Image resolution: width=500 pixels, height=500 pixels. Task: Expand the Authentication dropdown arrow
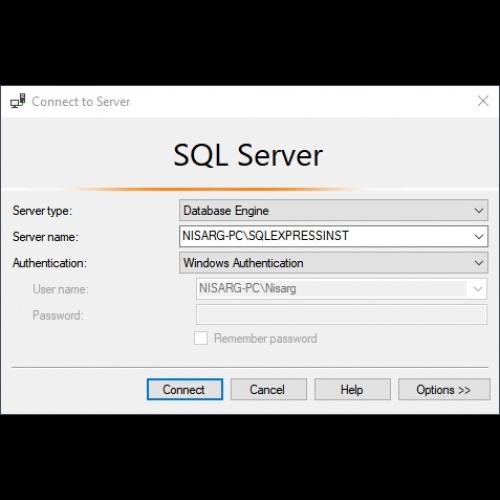pos(479,263)
